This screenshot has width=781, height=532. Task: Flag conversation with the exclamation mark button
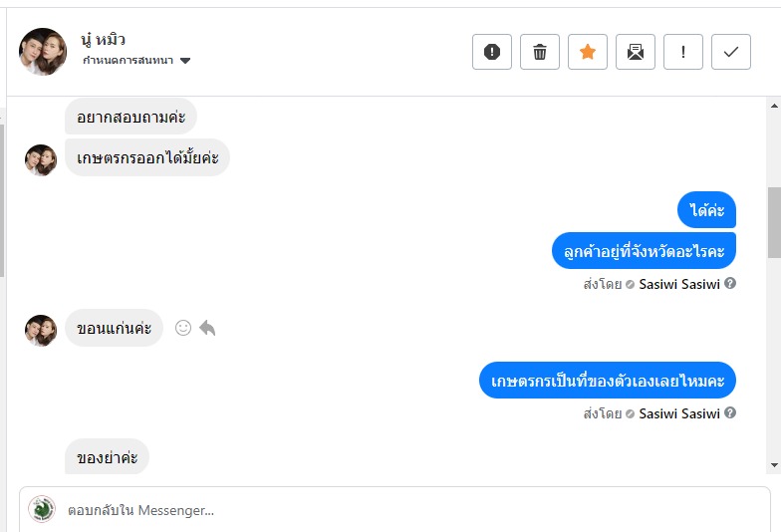click(683, 52)
